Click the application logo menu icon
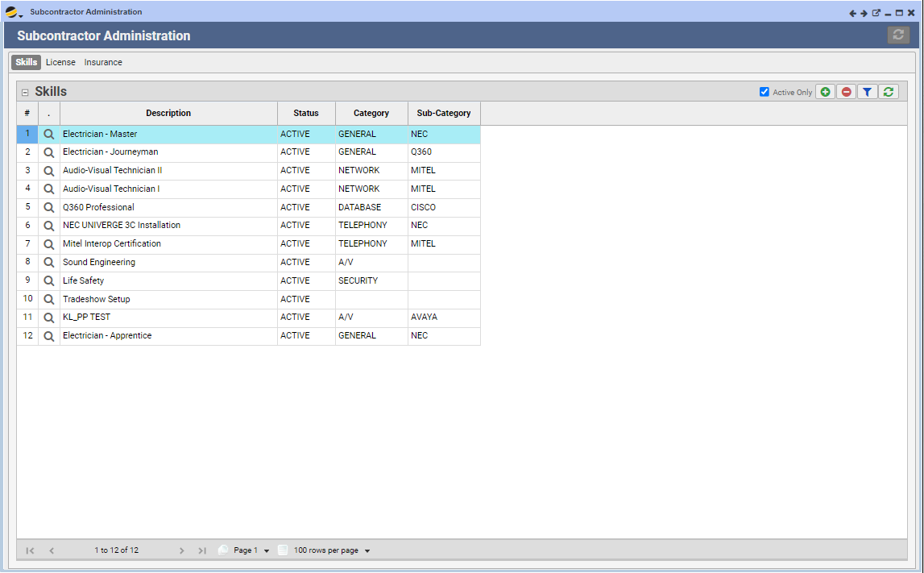 pyautogui.click(x=13, y=12)
